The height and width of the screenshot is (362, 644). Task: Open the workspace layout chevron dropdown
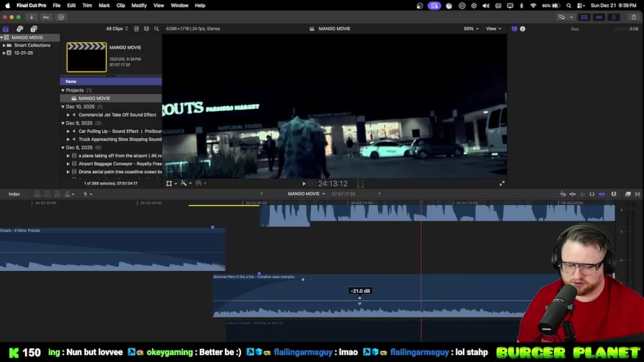click(x=571, y=17)
